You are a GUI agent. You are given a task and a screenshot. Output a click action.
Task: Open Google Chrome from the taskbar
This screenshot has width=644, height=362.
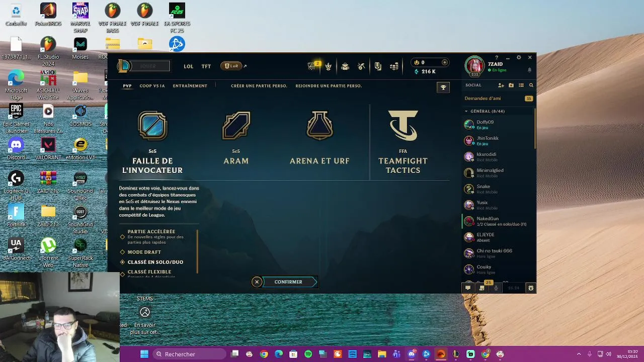coord(264,354)
